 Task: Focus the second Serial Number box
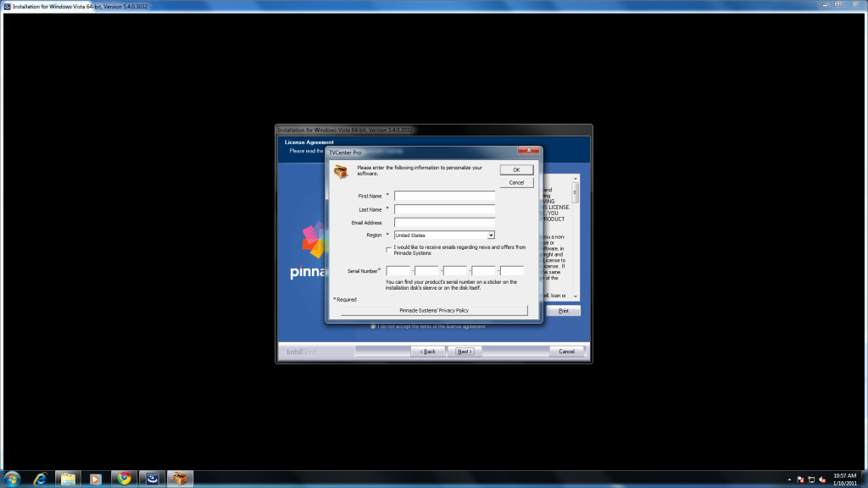(426, 270)
